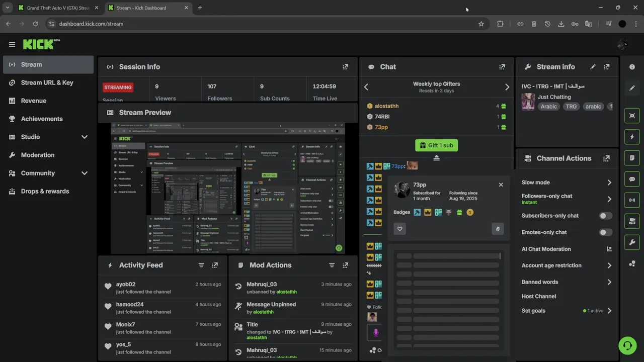Pop out the Channel Actions panel

[x=606, y=158]
